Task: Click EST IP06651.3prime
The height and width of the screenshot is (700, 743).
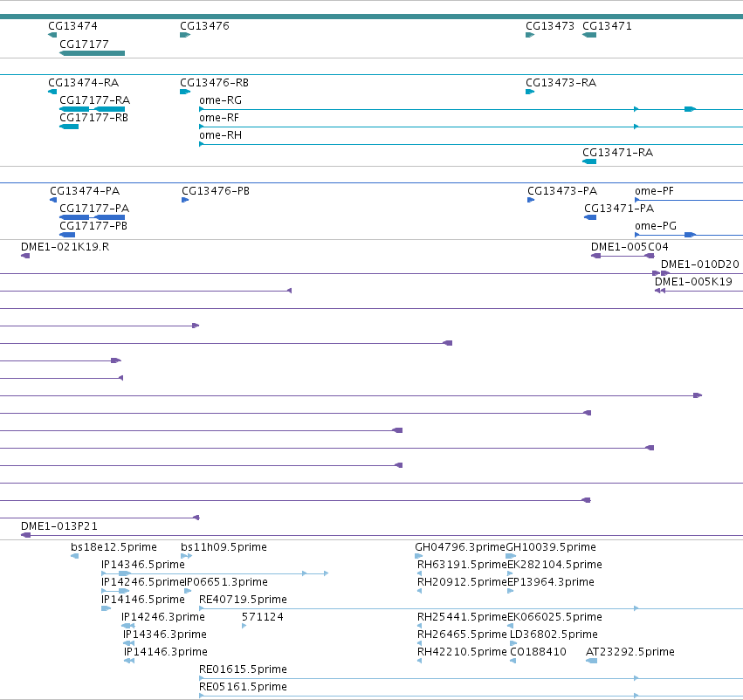Action: 225,582
